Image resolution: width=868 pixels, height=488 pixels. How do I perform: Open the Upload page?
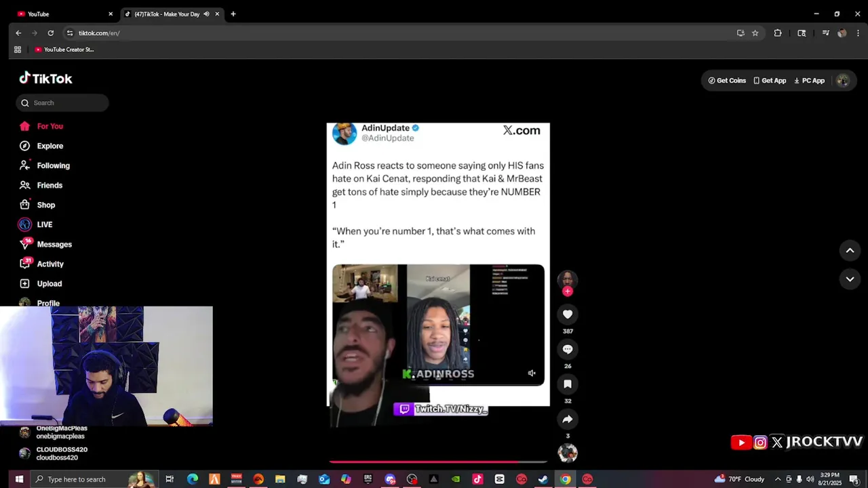49,283
